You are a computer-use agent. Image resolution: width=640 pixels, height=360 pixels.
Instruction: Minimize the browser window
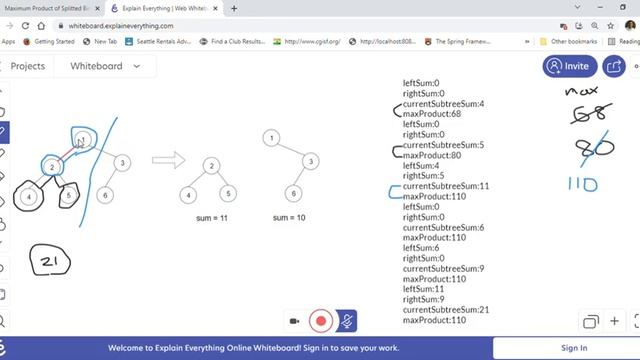pos(600,7)
